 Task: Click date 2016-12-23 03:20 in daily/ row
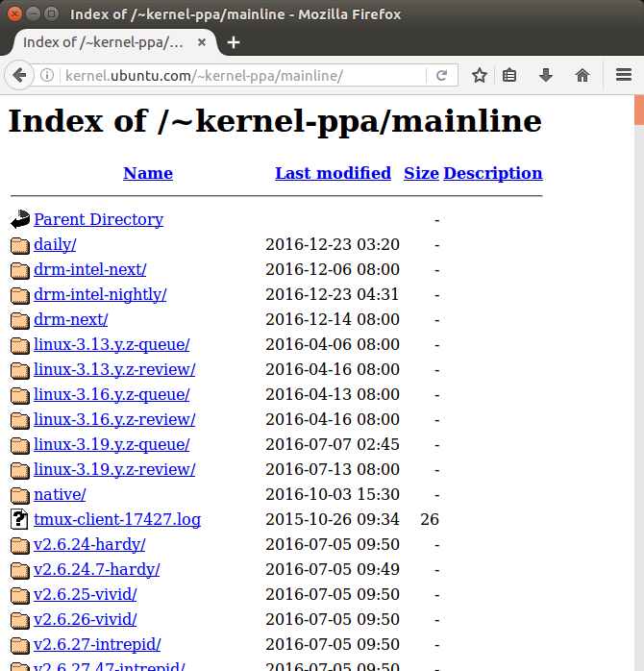(x=333, y=245)
